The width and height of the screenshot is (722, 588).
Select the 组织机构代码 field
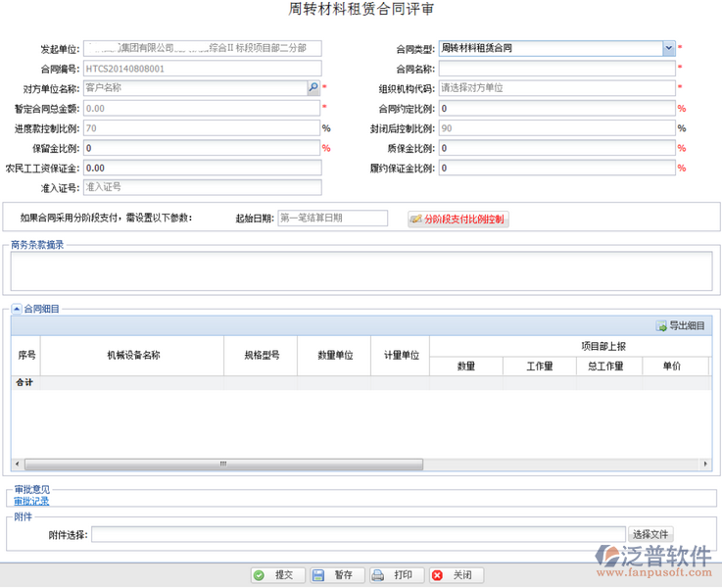pyautogui.click(x=555, y=88)
